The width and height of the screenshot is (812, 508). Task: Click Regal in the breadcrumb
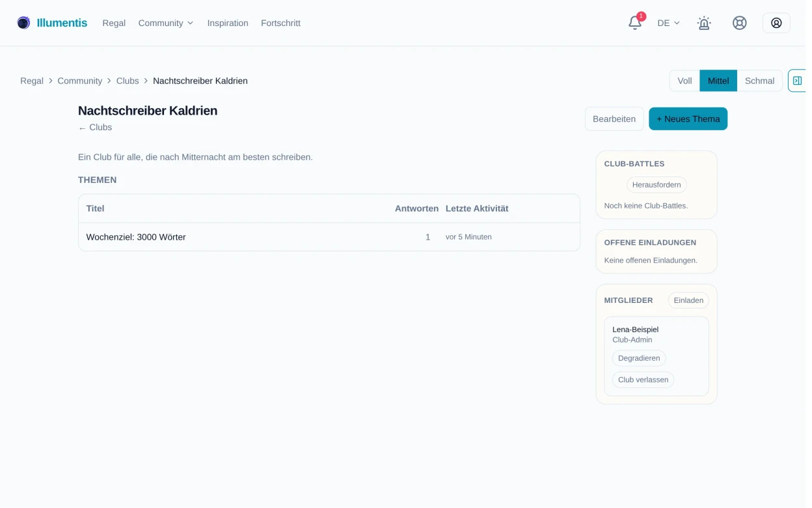[x=32, y=81]
